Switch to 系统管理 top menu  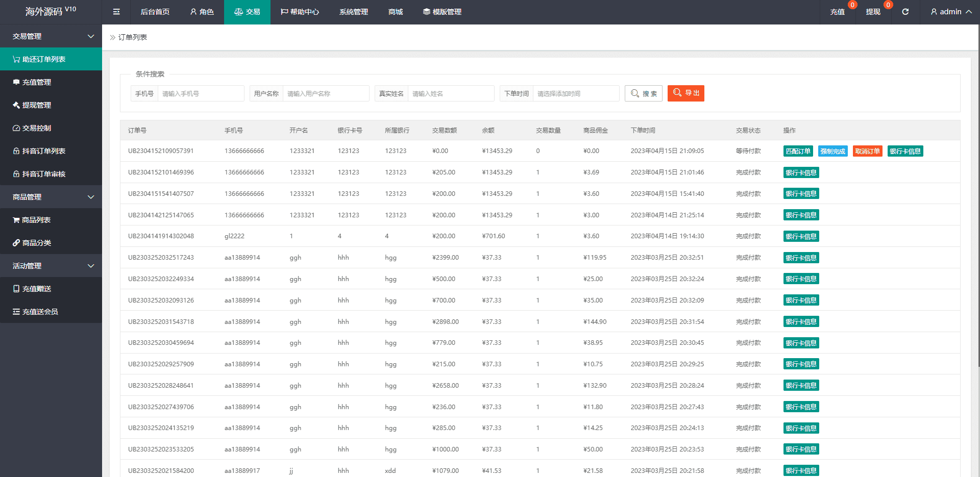click(353, 12)
